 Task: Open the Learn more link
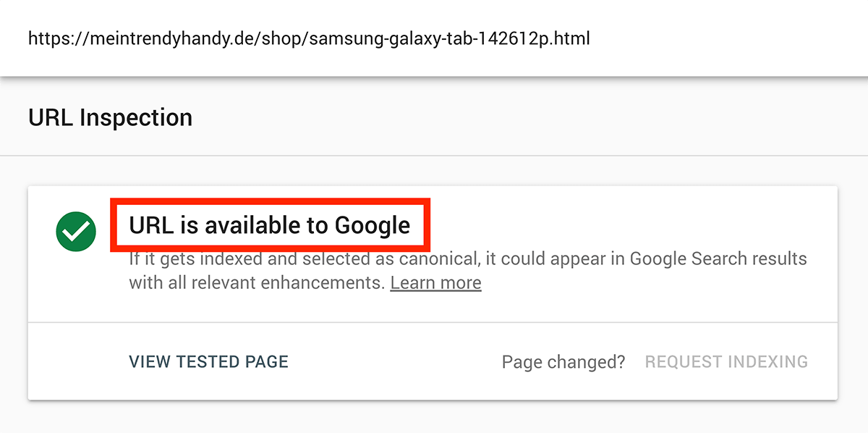point(435,282)
